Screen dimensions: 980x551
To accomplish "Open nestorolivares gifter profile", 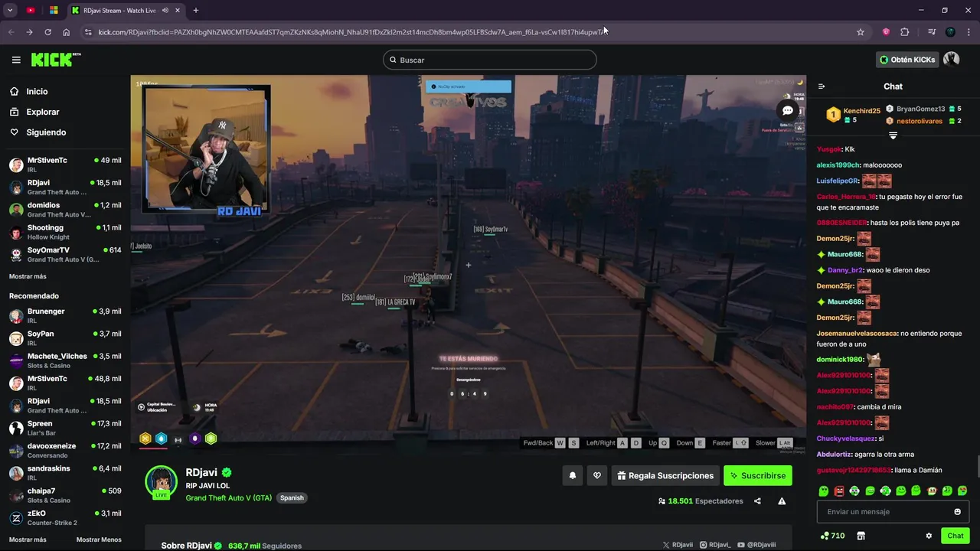I will click(920, 121).
